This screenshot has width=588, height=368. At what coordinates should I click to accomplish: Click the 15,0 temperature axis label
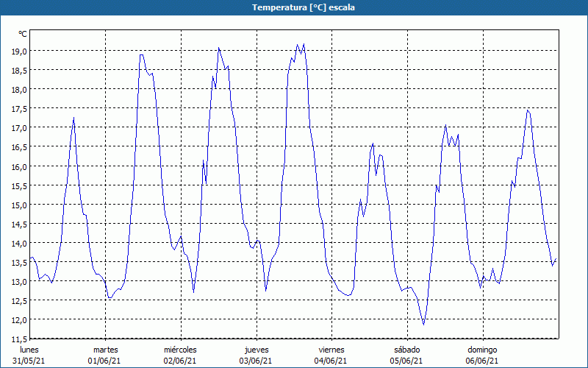[20, 205]
